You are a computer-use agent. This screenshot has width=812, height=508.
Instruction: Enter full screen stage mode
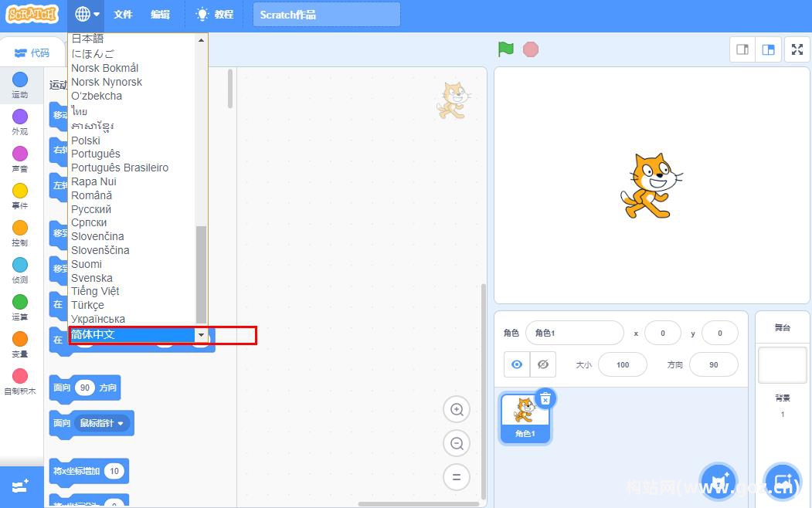tap(797, 49)
